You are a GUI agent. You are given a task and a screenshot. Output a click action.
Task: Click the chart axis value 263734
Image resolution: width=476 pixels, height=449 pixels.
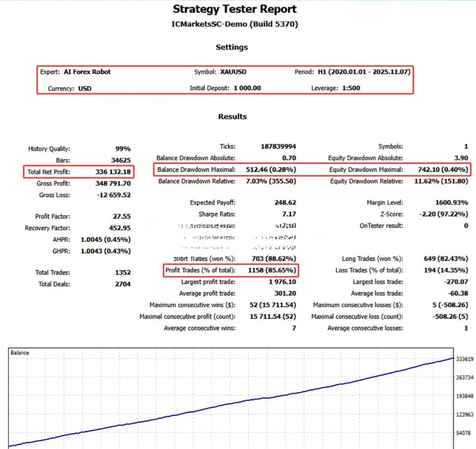pos(464,378)
